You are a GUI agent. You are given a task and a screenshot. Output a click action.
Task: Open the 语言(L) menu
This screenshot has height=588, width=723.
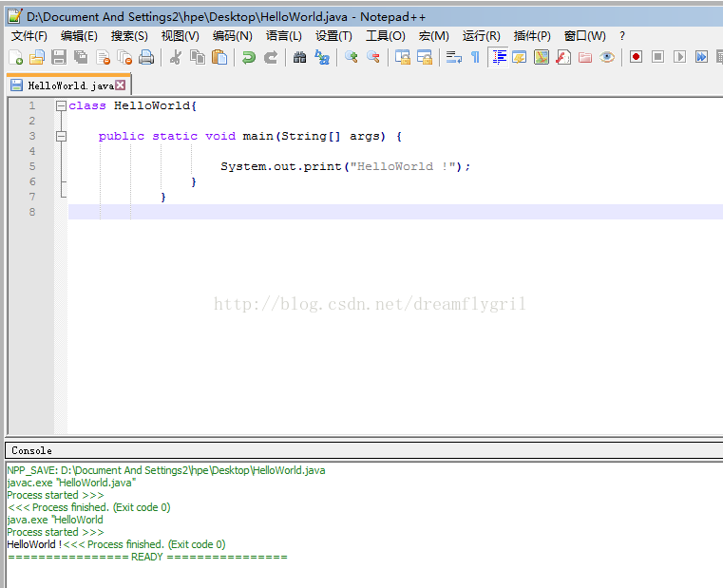click(283, 36)
